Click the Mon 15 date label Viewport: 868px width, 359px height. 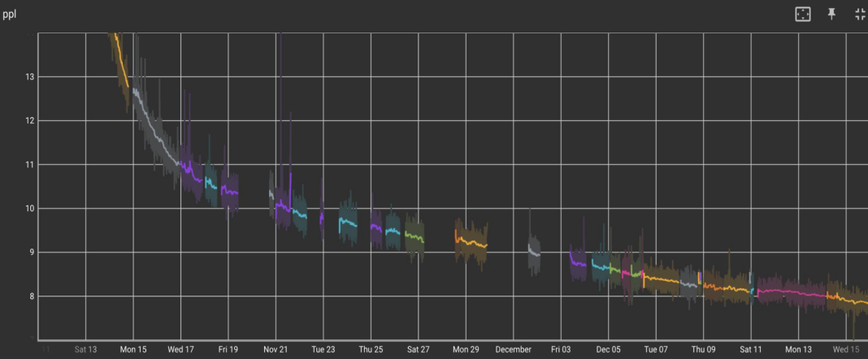click(133, 349)
